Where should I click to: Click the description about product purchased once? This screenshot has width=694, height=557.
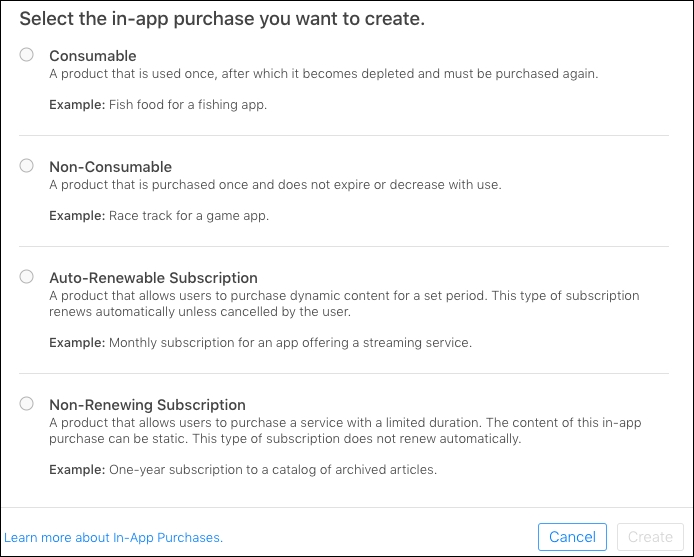click(x=275, y=184)
